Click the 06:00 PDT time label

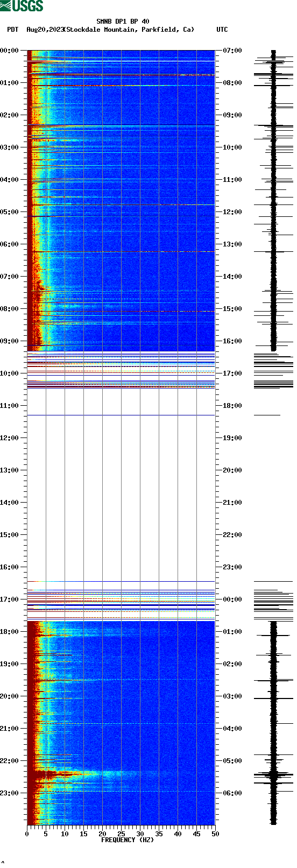click(x=9, y=244)
